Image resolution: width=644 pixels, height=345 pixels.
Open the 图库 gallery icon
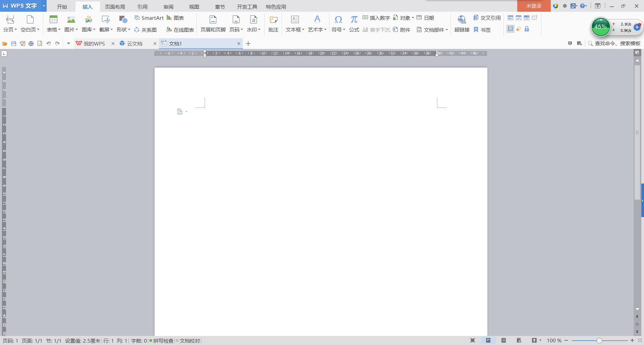pyautogui.click(x=88, y=19)
